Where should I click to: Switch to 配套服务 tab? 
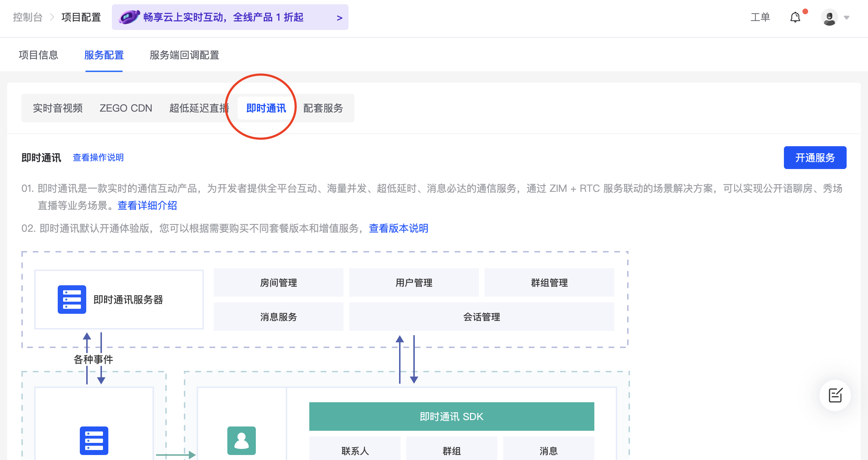click(323, 108)
